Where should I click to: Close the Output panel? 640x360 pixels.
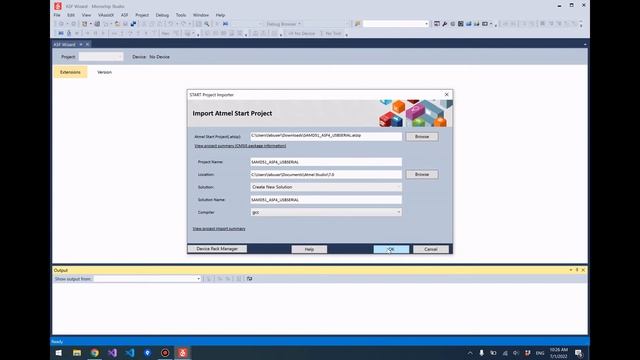pos(583,270)
